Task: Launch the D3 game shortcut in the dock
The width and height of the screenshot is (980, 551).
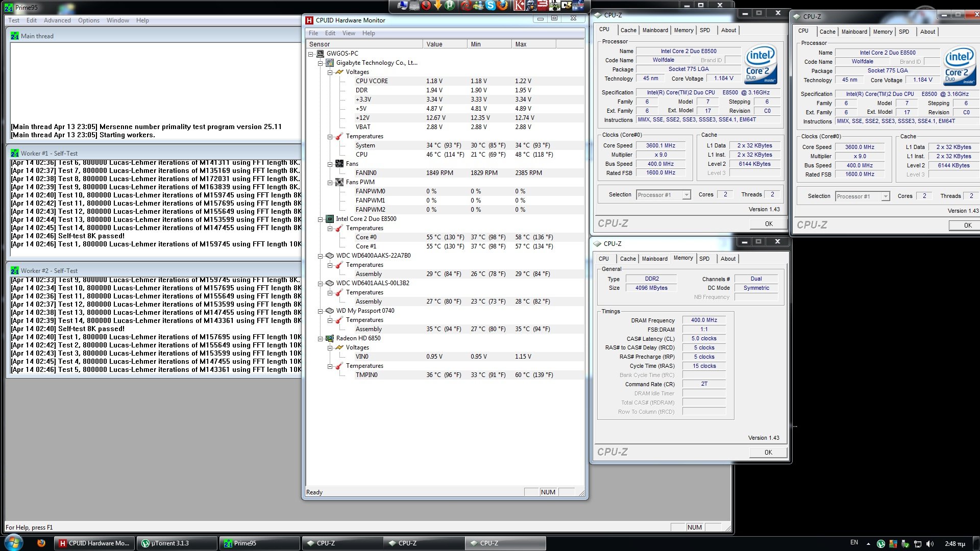Action: (567, 5)
